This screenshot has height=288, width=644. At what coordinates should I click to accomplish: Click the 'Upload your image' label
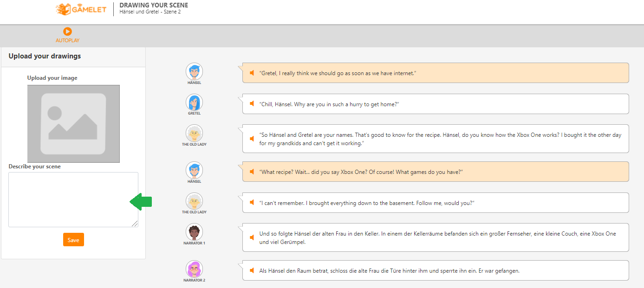click(52, 78)
